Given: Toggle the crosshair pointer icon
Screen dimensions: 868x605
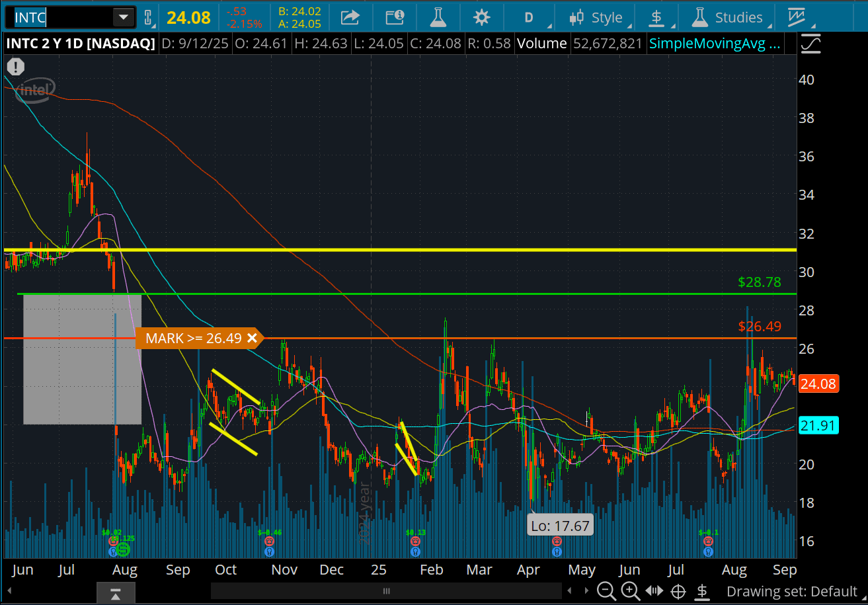Looking at the screenshot, I should click(x=678, y=591).
